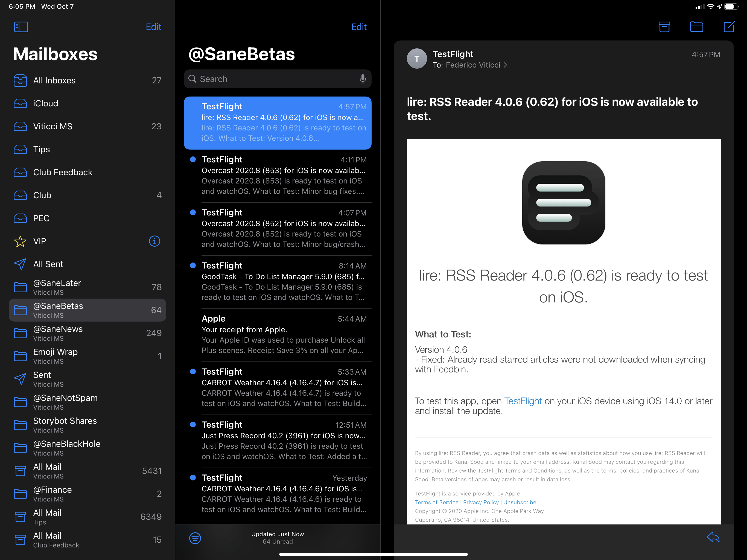Screen dimensions: 747x560
Task: Open GoodTask 5.9.0 TestFlight message
Action: coord(278,282)
